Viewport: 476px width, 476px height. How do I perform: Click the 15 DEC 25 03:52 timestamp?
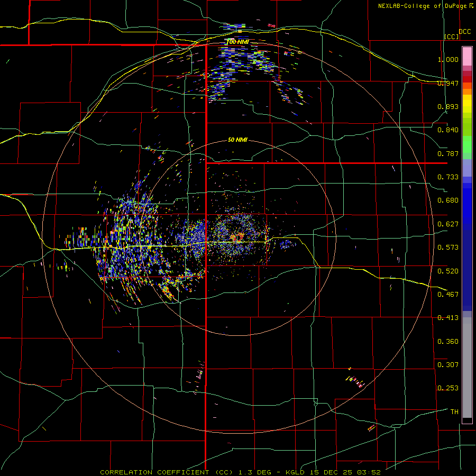tap(345, 472)
